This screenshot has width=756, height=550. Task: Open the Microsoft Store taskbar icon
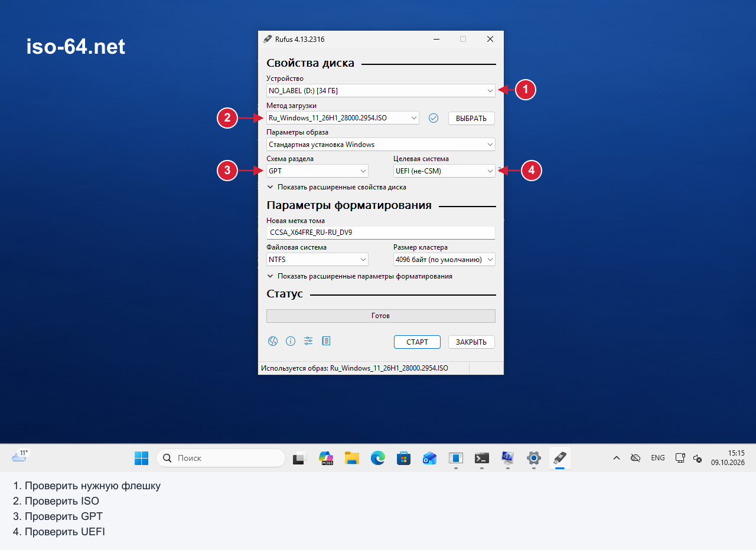tap(404, 458)
